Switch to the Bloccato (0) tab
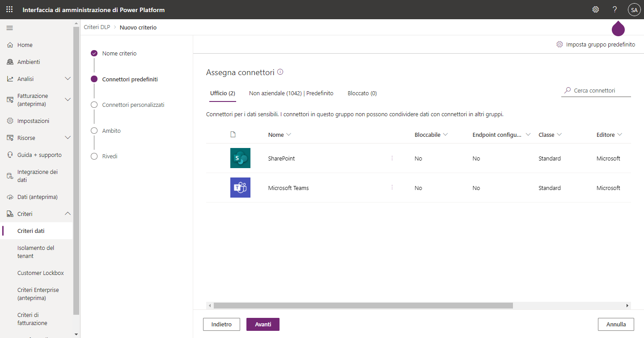The height and width of the screenshot is (338, 644). (x=362, y=93)
